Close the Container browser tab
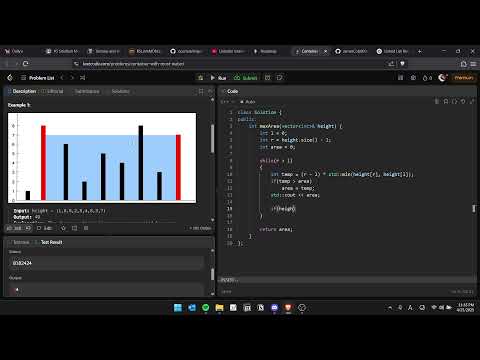This screenshot has height=360, width=480. 326,51
